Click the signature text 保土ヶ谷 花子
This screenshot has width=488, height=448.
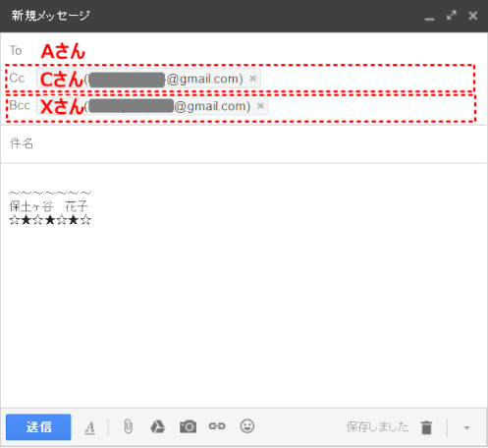click(x=48, y=206)
